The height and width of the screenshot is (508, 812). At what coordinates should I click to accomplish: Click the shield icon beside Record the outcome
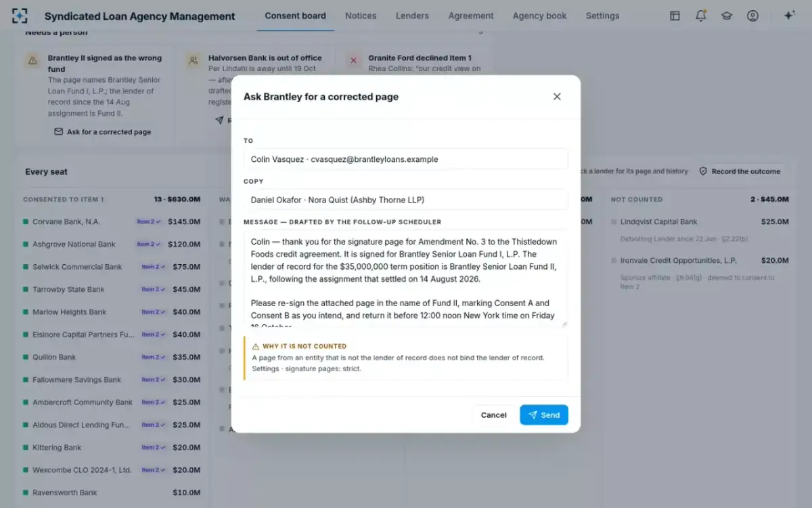pyautogui.click(x=703, y=171)
